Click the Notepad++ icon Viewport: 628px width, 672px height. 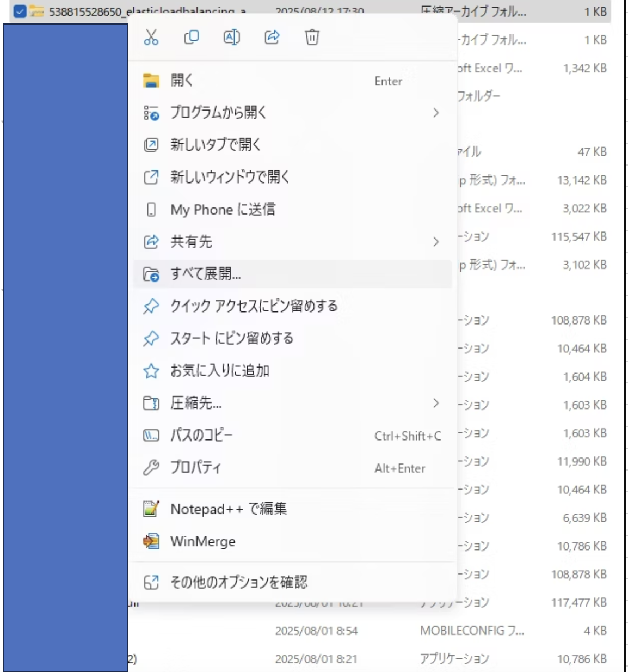click(x=151, y=509)
